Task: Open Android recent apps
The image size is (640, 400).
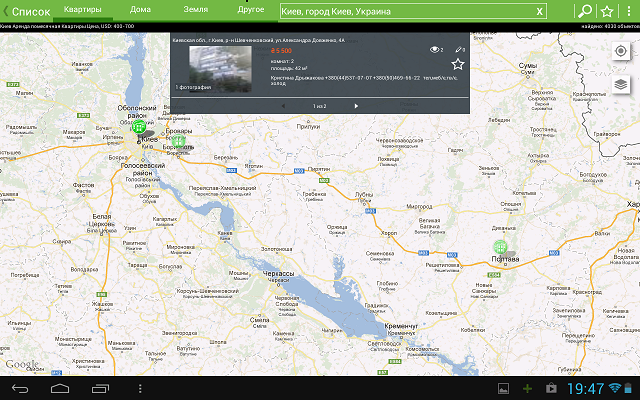Action: point(100,389)
